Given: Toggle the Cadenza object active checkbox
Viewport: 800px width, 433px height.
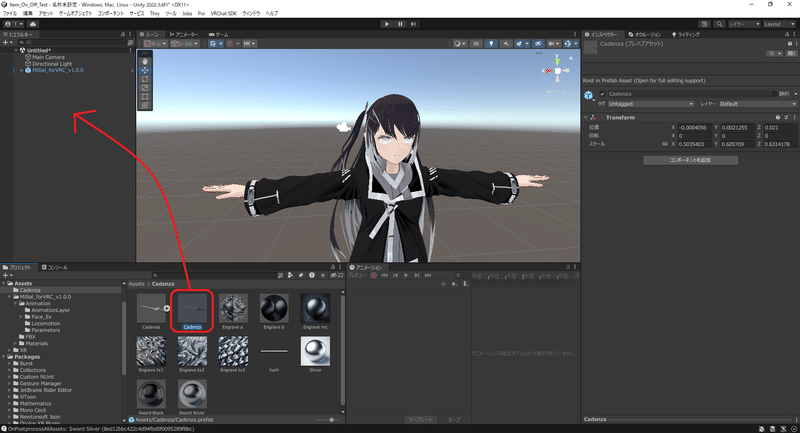Looking at the screenshot, I should pos(603,94).
